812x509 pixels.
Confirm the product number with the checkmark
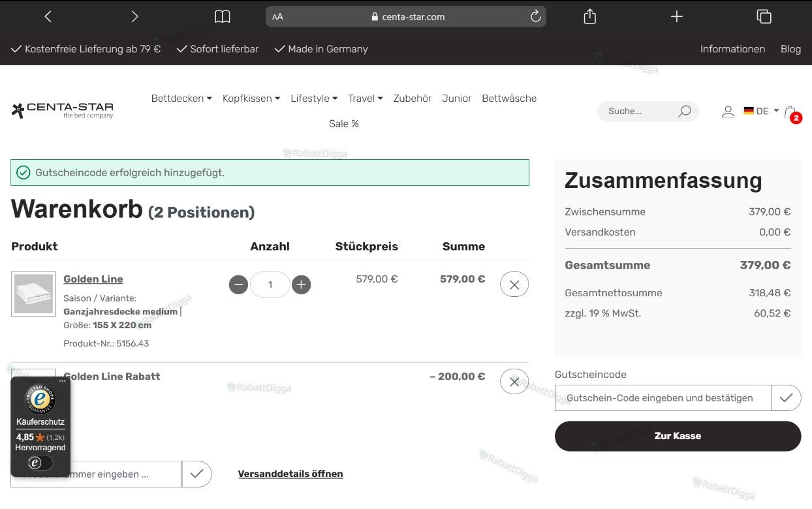pos(196,474)
